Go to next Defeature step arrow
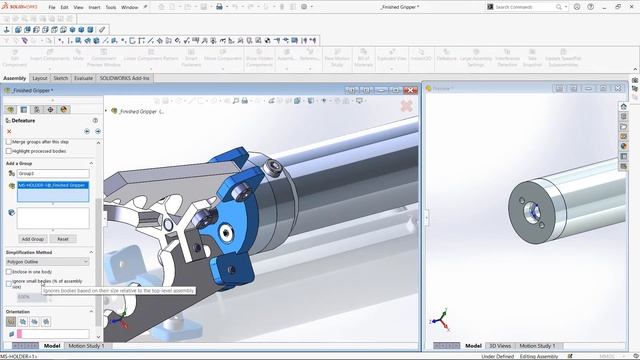Image resolution: width=640 pixels, height=360 pixels. click(x=98, y=131)
